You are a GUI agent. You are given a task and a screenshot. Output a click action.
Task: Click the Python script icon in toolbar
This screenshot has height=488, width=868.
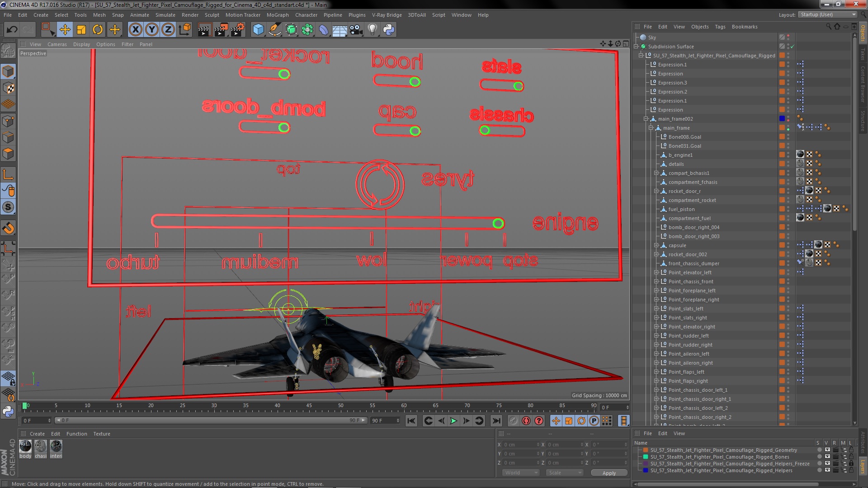388,30
